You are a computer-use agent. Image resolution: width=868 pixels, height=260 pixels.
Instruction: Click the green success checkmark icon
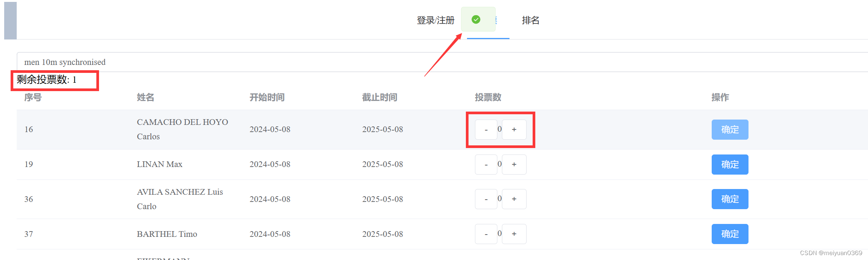pyautogui.click(x=476, y=19)
